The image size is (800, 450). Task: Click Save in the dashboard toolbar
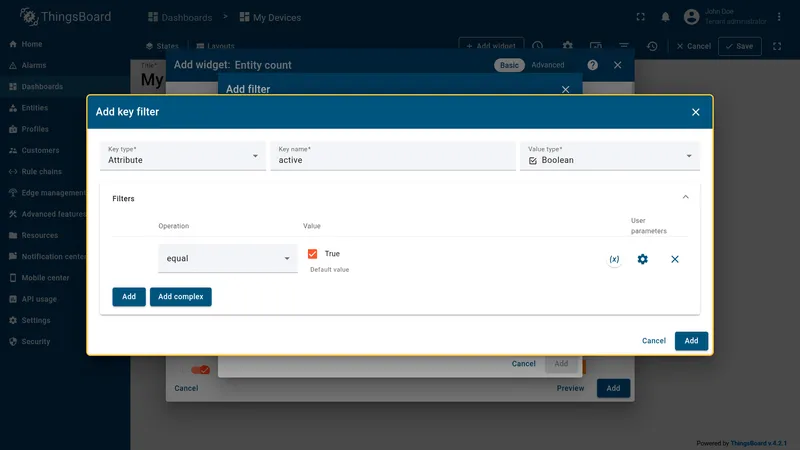740,46
